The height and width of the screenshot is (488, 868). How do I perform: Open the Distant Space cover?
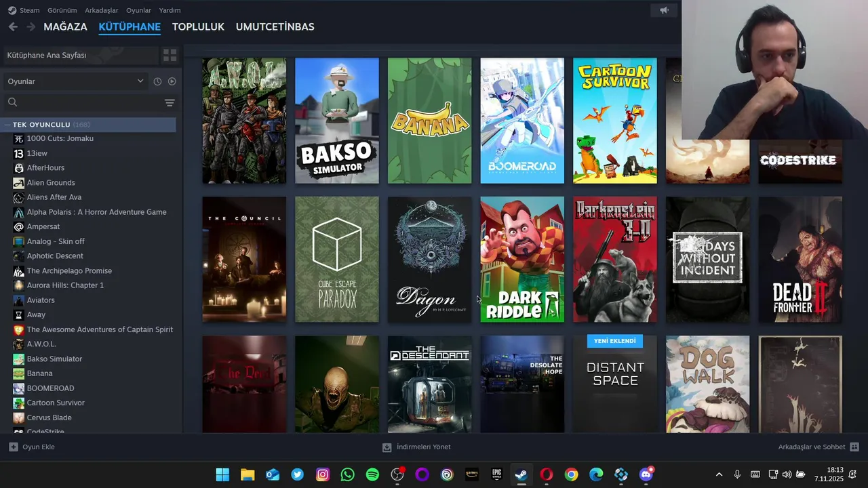tap(615, 384)
